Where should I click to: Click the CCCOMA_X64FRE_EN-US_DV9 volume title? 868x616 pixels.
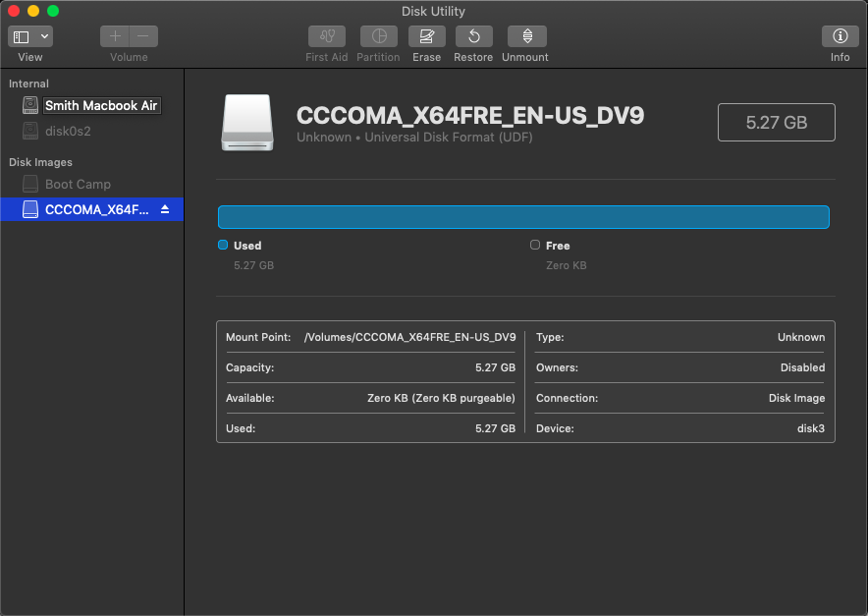click(x=470, y=116)
